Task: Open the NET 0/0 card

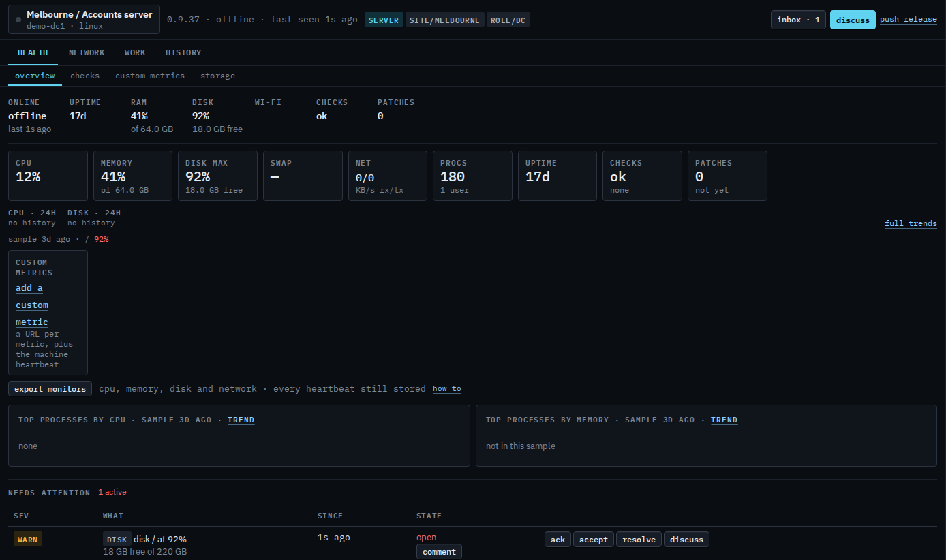Action: pos(388,176)
